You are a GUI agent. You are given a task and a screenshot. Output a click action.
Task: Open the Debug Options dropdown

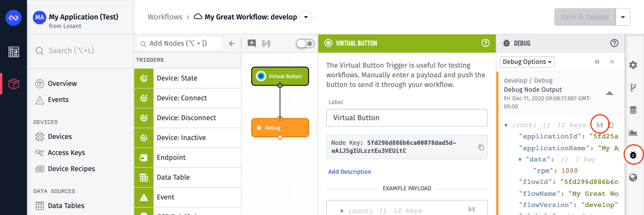tap(527, 62)
